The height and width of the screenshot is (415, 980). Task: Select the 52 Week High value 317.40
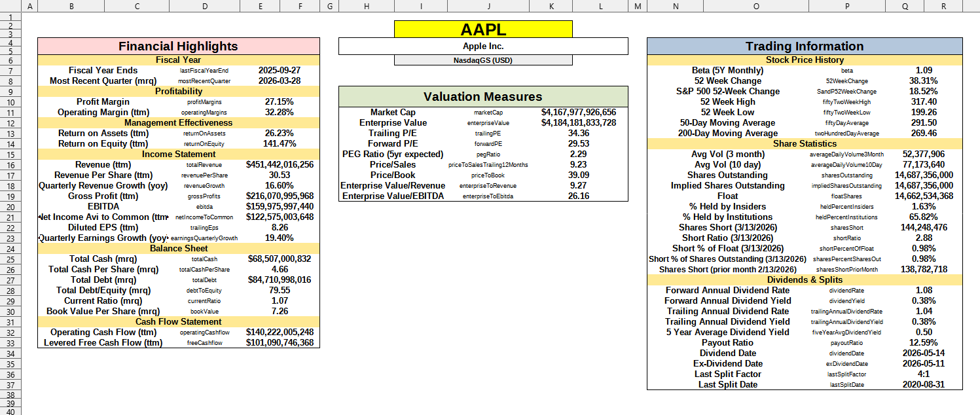pyautogui.click(x=924, y=101)
